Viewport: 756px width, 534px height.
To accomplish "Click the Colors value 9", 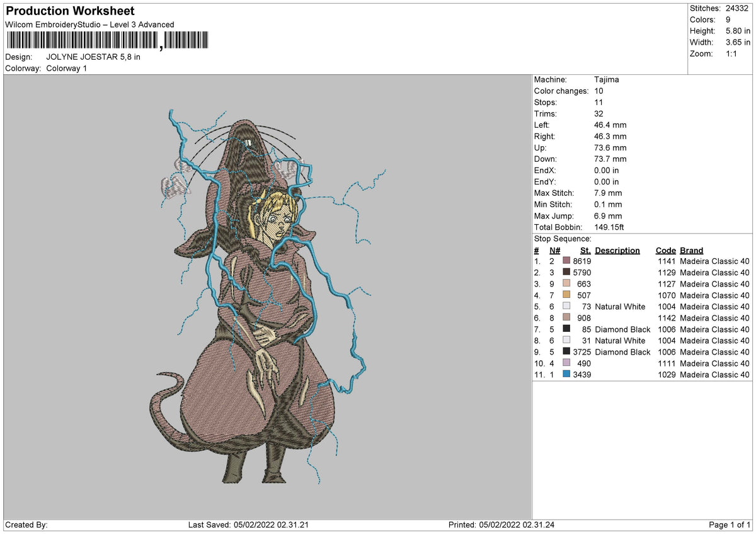I will pos(727,20).
